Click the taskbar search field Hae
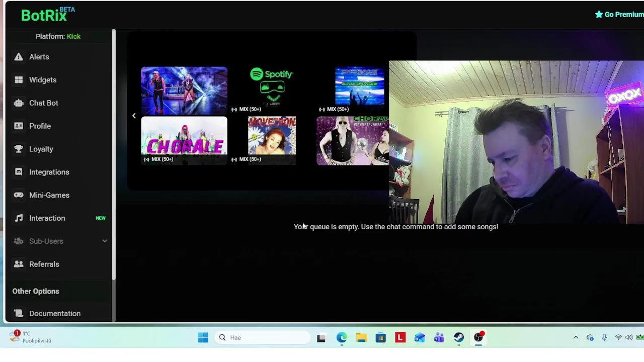This screenshot has width=644, height=362. 264,337
